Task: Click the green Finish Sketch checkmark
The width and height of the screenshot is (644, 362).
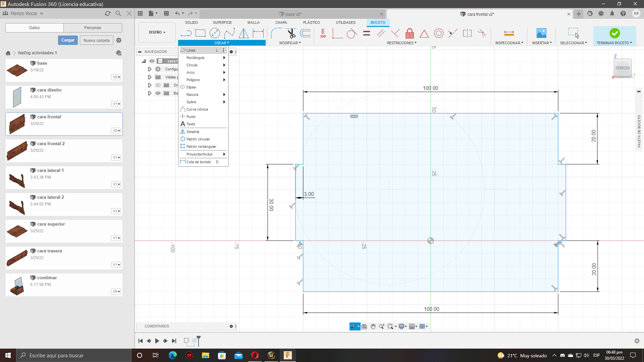Action: click(614, 33)
